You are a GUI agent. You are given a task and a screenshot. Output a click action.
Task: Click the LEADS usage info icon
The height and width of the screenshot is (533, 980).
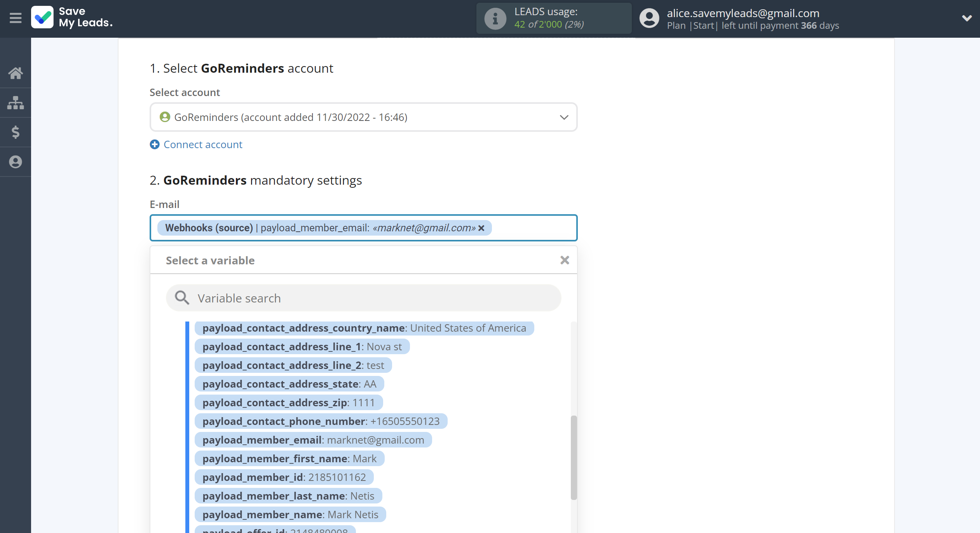495,18
